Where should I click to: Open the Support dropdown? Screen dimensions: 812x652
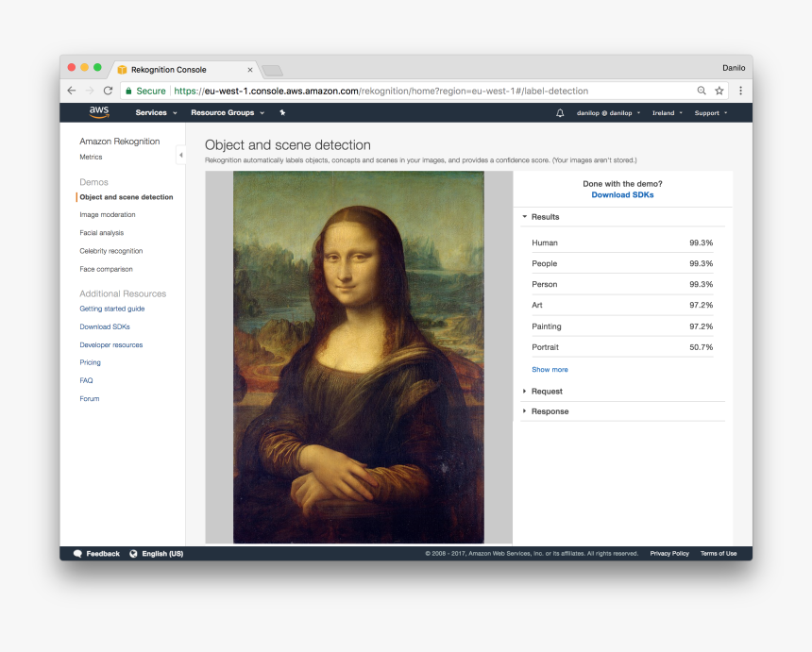pyautogui.click(x=710, y=113)
